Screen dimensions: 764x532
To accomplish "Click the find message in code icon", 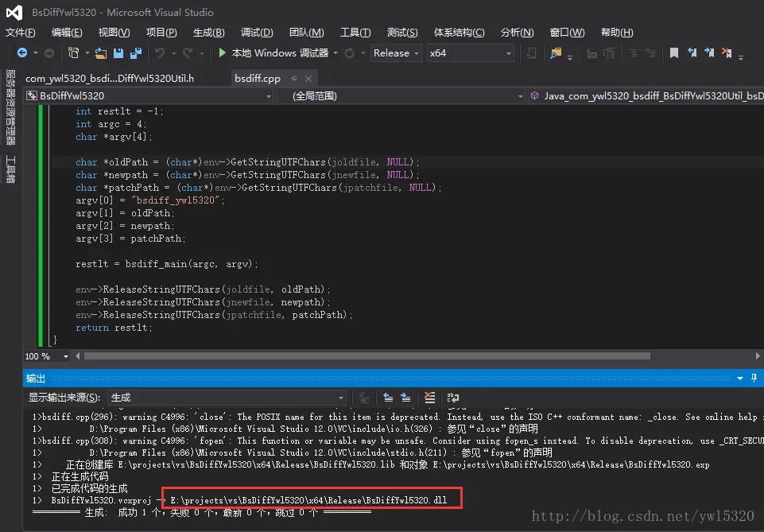I will click(x=364, y=398).
